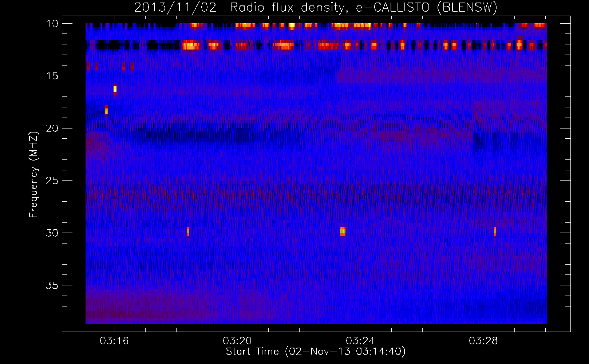589x364 pixels.
Task: Click the 30 MHz spike near 03:18
Action: click(188, 232)
